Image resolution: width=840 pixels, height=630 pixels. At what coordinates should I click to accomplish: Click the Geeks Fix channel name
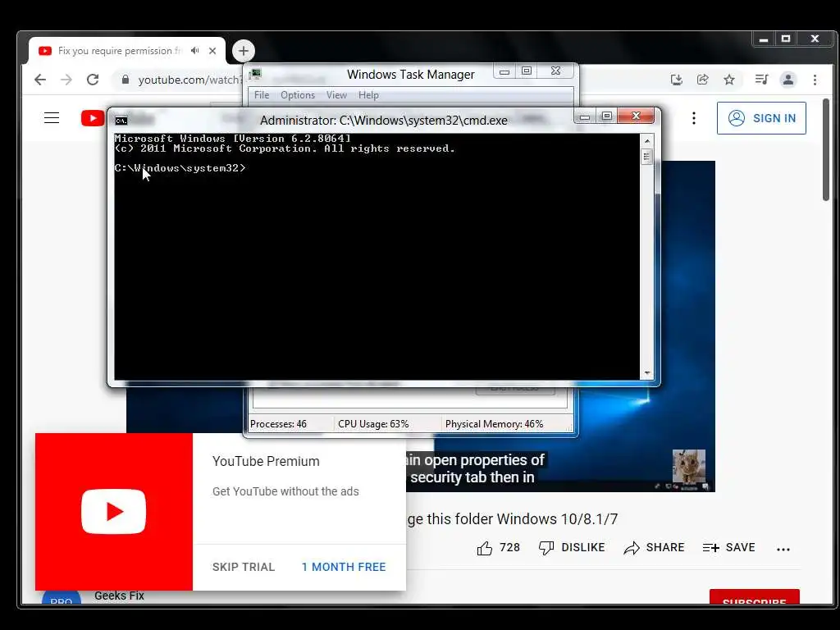click(119, 596)
